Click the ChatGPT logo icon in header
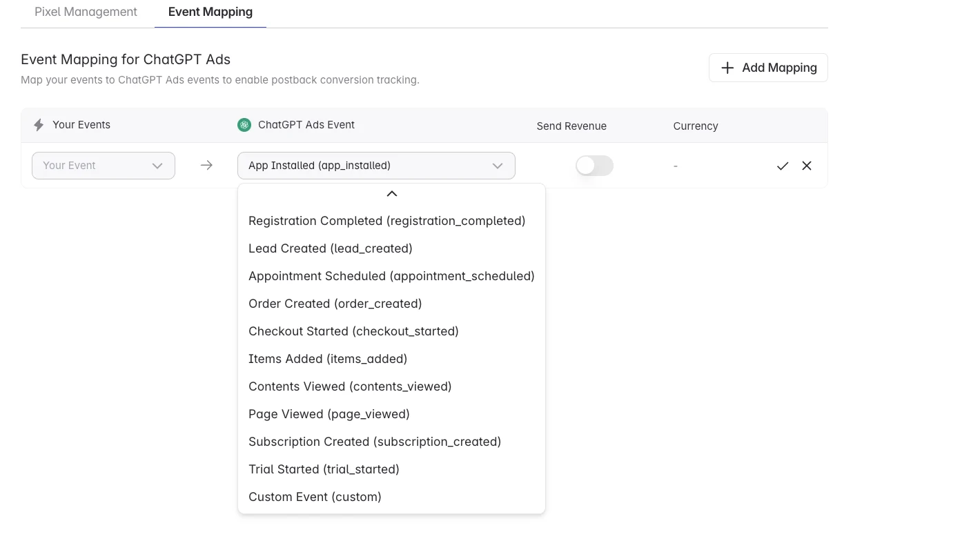This screenshot has height=559, width=980. coord(244,125)
